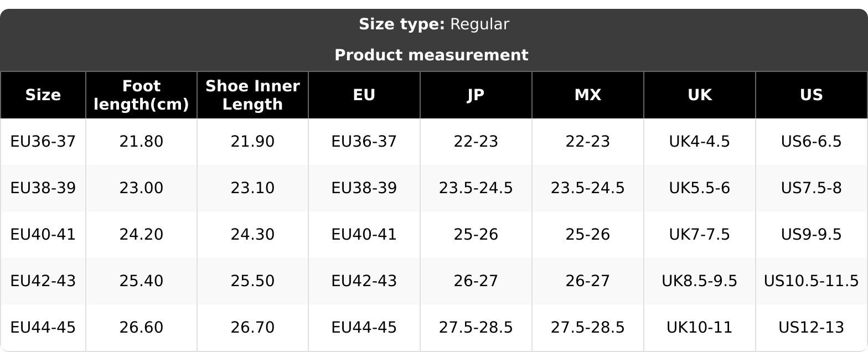Click shoe inner length value 23.10
This screenshot has width=868, height=352.
252,188
